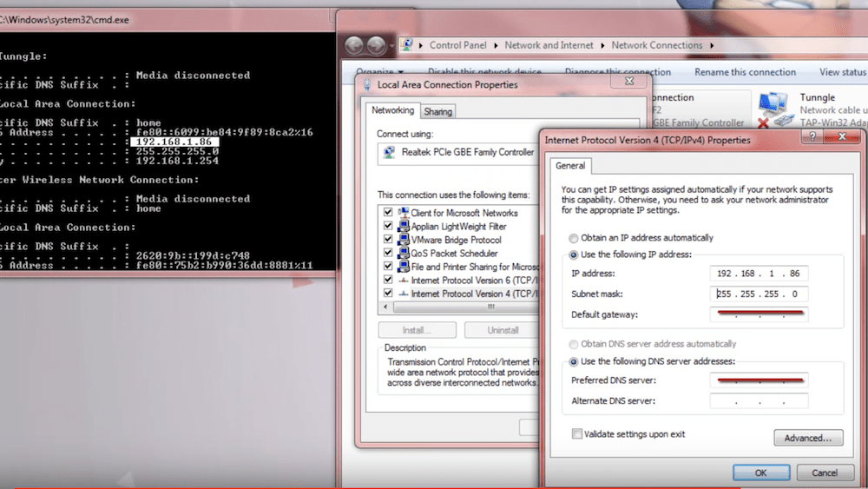868x489 pixels.
Task: Click the items list scroll left arrow
Action: pyautogui.click(x=386, y=307)
